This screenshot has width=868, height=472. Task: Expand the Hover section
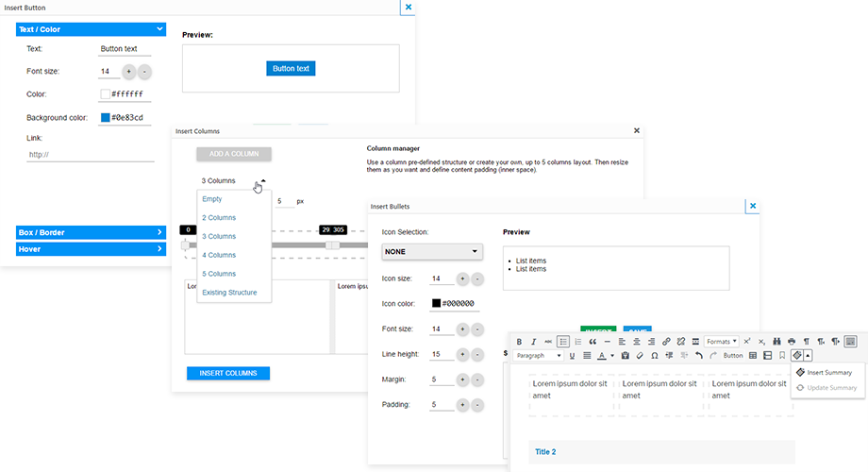point(91,249)
